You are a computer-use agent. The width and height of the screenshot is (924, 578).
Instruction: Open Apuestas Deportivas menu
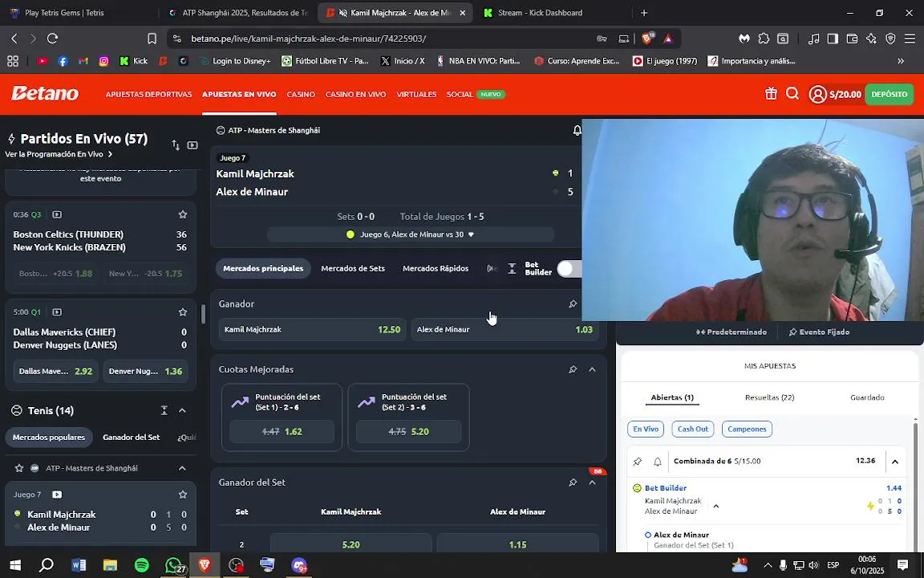(148, 95)
